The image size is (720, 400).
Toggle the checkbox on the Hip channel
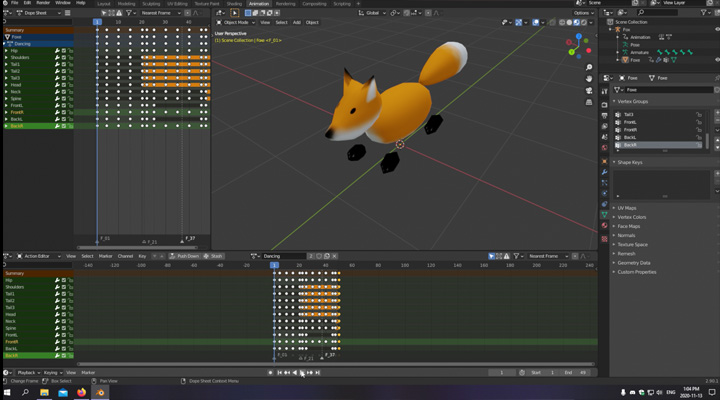click(63, 280)
